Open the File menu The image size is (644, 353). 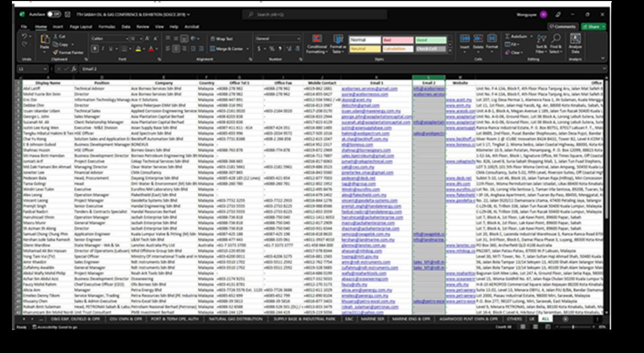(24, 27)
